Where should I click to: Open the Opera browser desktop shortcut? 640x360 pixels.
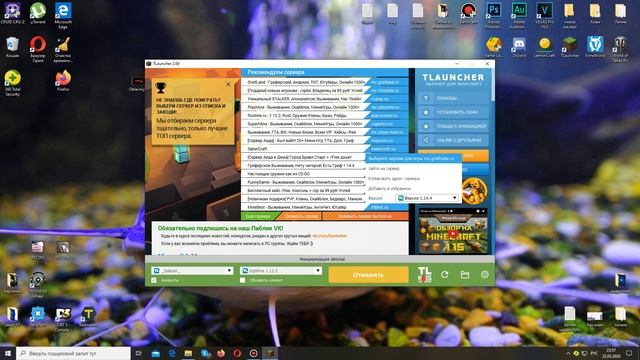38,49
